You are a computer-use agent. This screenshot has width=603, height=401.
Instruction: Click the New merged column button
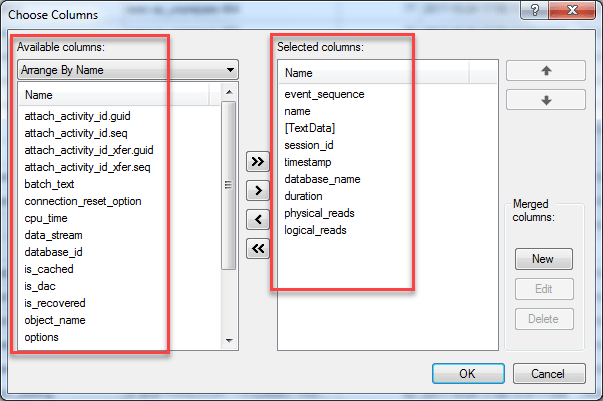pyautogui.click(x=543, y=259)
